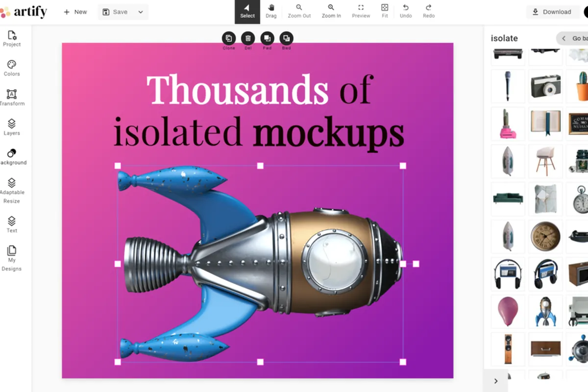The width and height of the screenshot is (588, 392).
Task: Open the Colors panel
Action: pos(12,68)
